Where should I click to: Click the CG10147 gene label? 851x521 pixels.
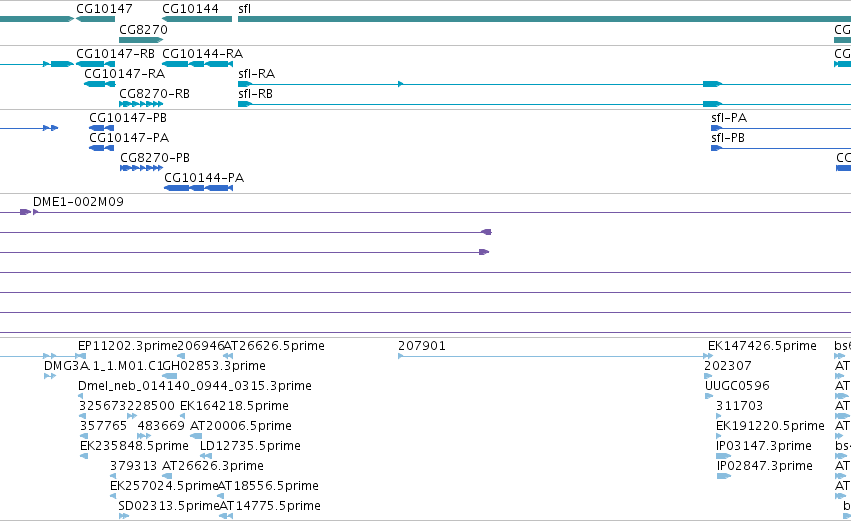pos(104,9)
